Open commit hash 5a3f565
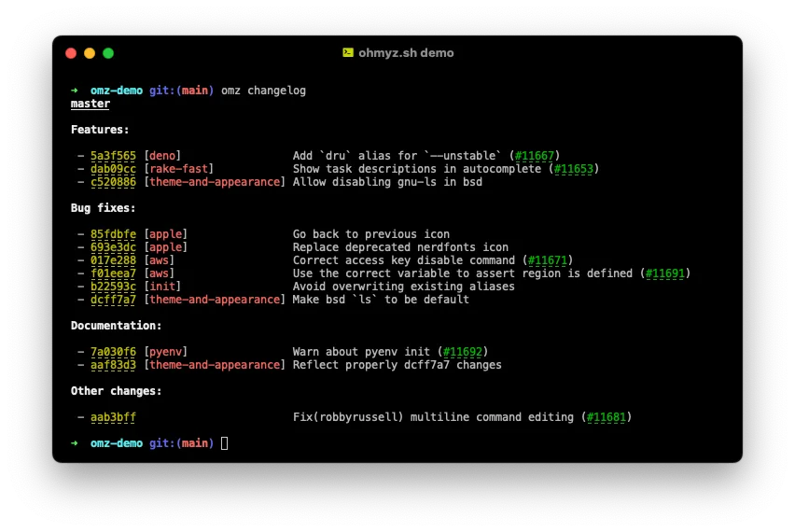795x532 pixels. [x=113, y=156]
